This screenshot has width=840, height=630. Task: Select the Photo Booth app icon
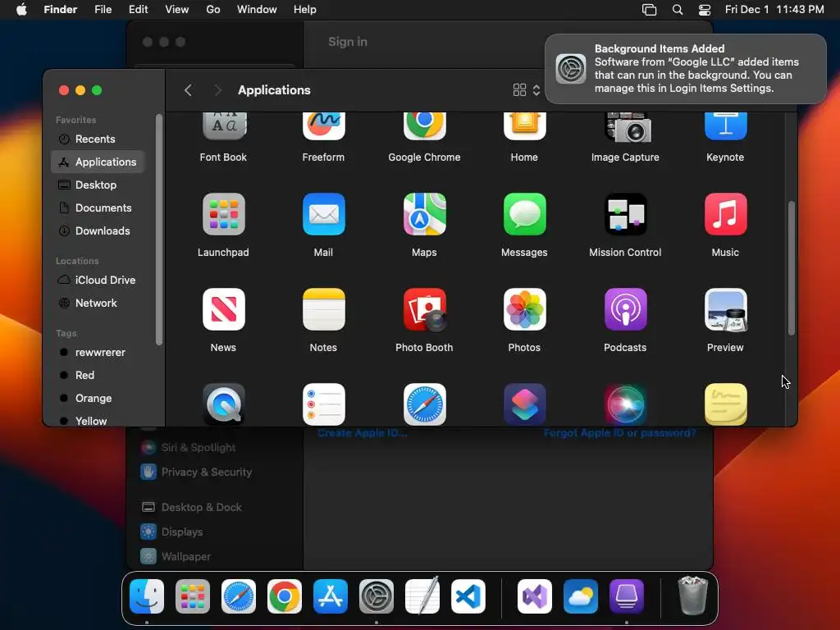tap(424, 309)
